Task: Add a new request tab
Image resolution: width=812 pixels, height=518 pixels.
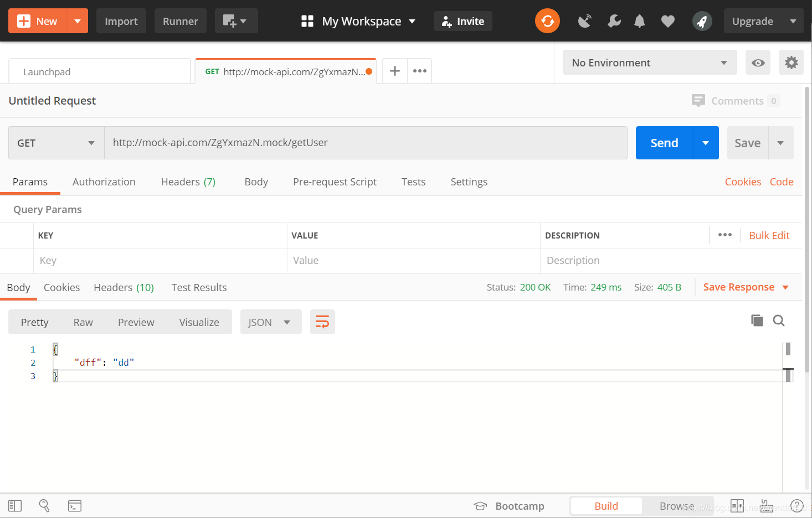Action: (x=395, y=71)
